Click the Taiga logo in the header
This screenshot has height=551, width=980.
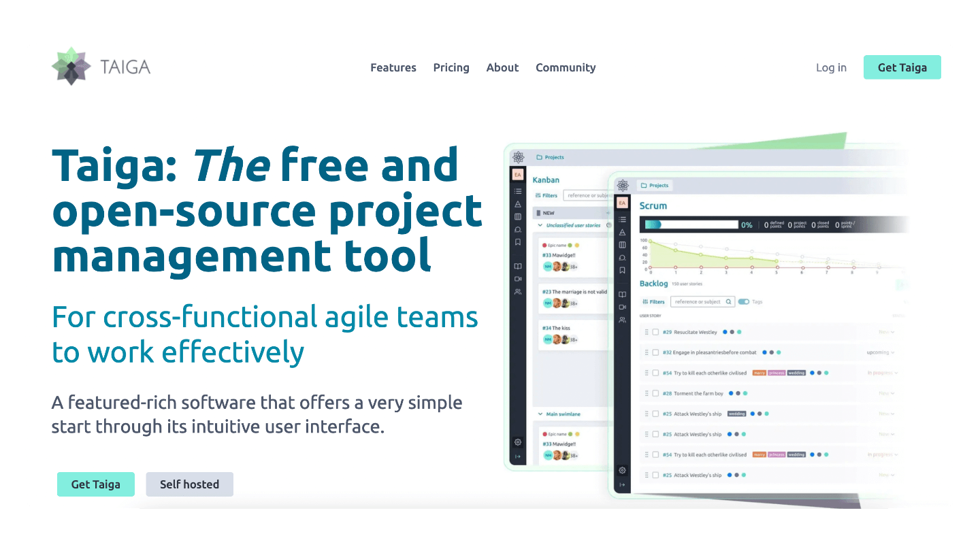click(101, 67)
